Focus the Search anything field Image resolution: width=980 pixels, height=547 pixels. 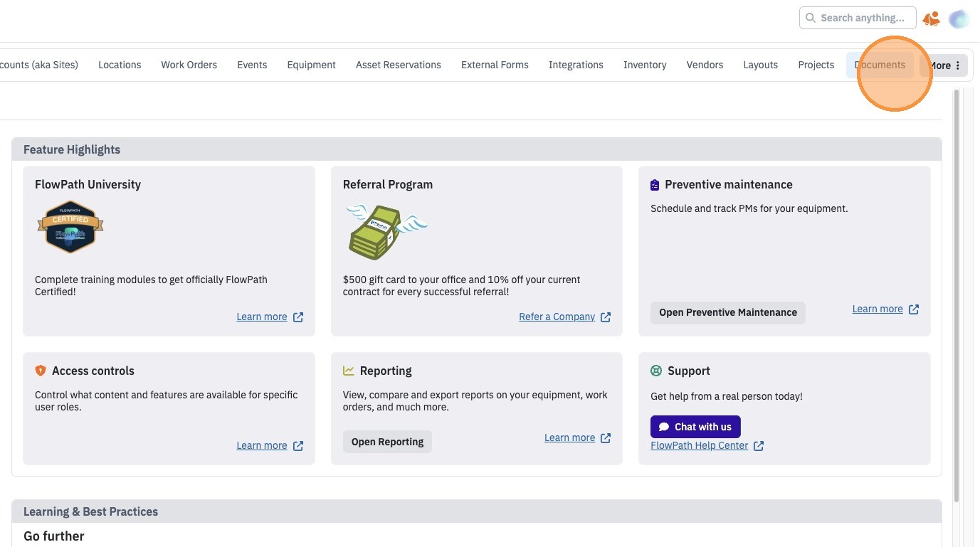(858, 18)
